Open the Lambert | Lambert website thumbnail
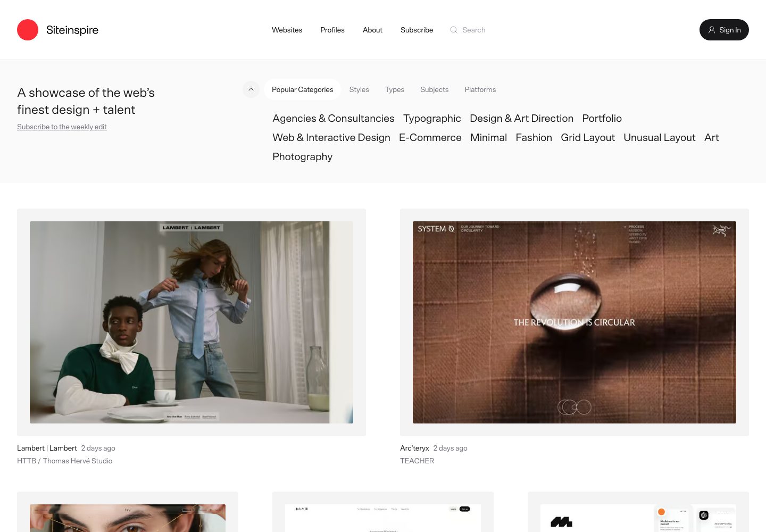Viewport: 766px width, 532px height. coord(191,322)
